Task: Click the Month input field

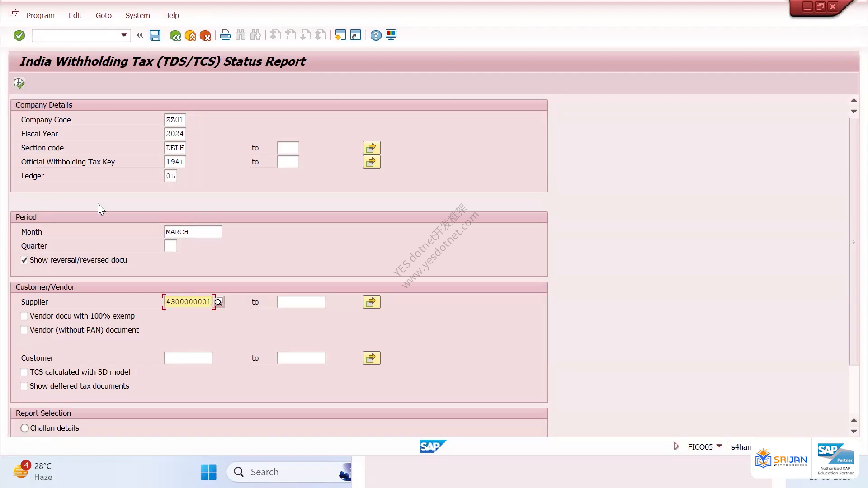Action: pos(193,232)
